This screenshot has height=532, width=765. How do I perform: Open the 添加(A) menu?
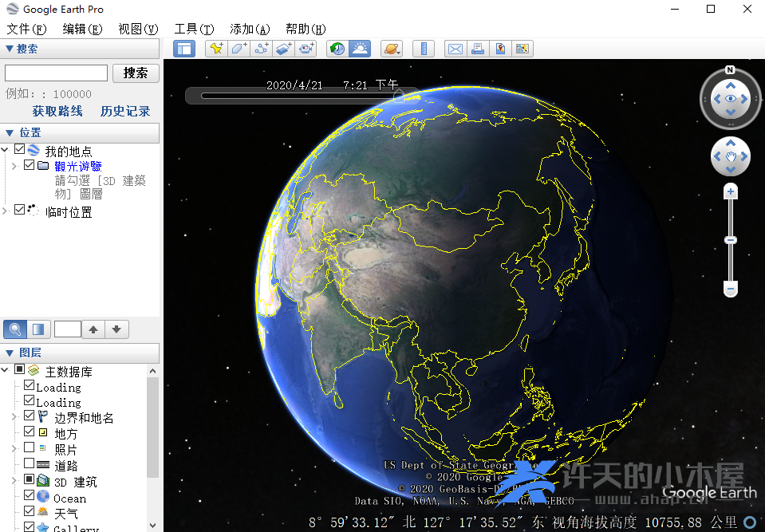click(250, 30)
